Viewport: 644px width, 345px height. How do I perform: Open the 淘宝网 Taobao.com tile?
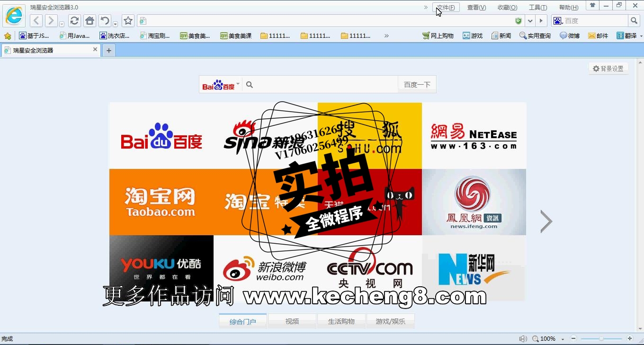tap(161, 202)
